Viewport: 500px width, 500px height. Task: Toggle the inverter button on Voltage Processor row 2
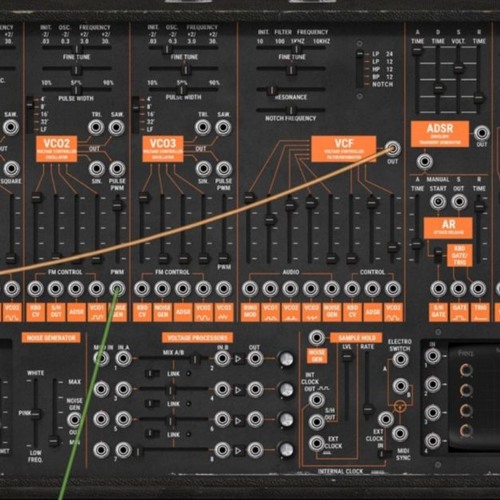(x=238, y=359)
